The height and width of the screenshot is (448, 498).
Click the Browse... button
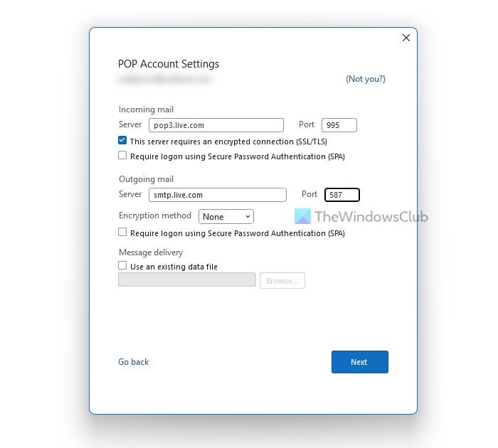282,281
